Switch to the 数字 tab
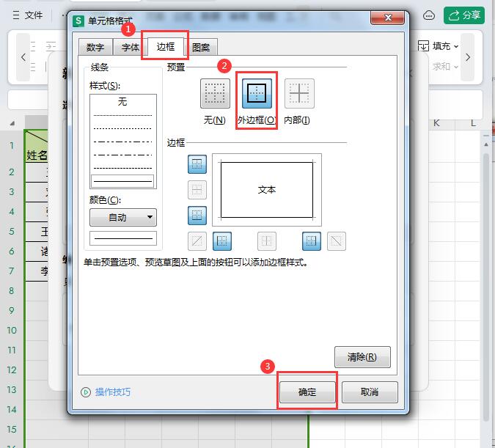Viewport: 495px width, 448px height. (95, 48)
